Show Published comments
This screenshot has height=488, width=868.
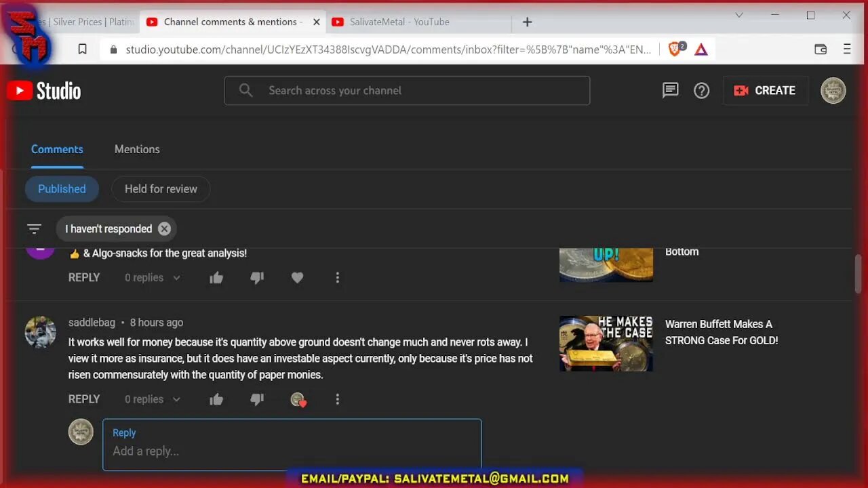62,189
